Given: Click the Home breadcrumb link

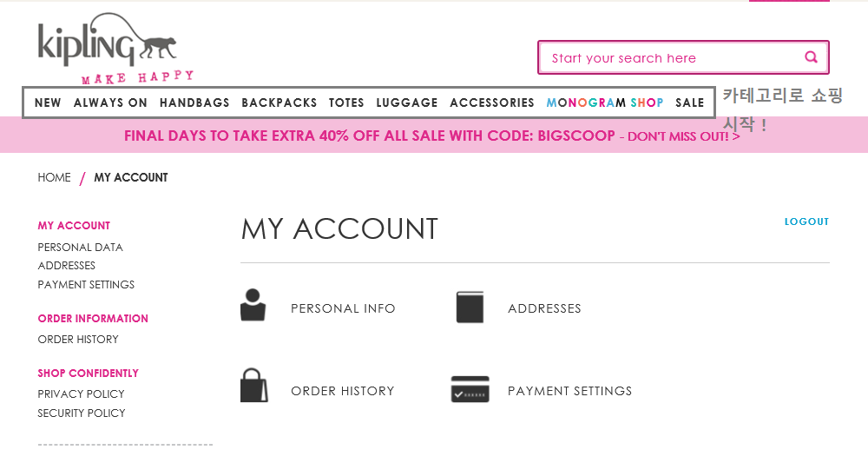Looking at the screenshot, I should pyautogui.click(x=54, y=178).
